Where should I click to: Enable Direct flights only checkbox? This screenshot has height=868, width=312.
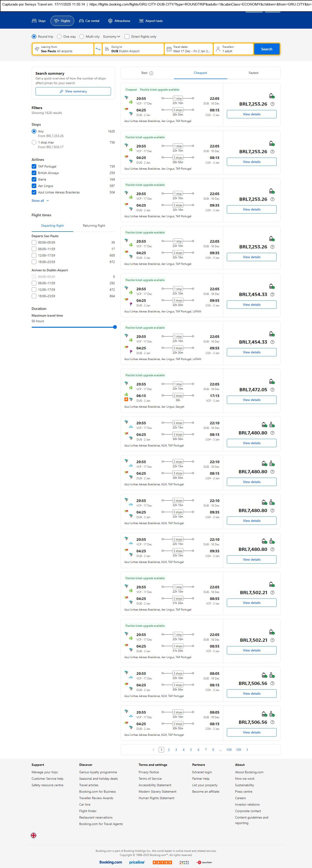coord(127,36)
